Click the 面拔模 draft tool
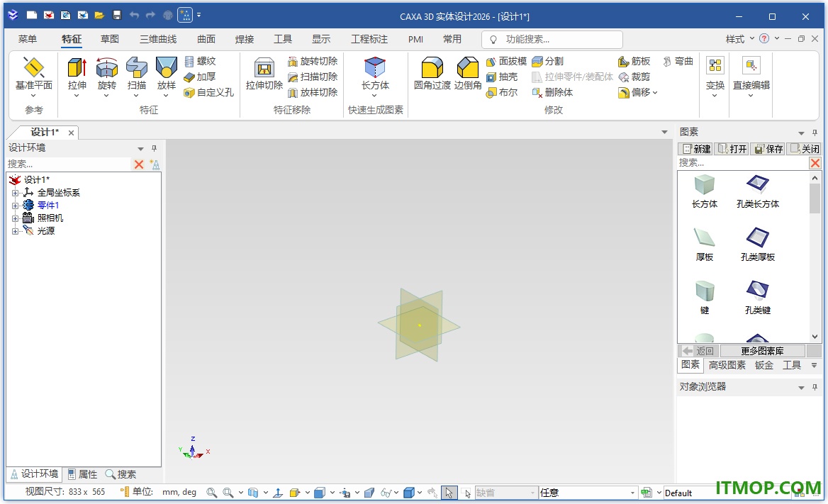 (506, 61)
